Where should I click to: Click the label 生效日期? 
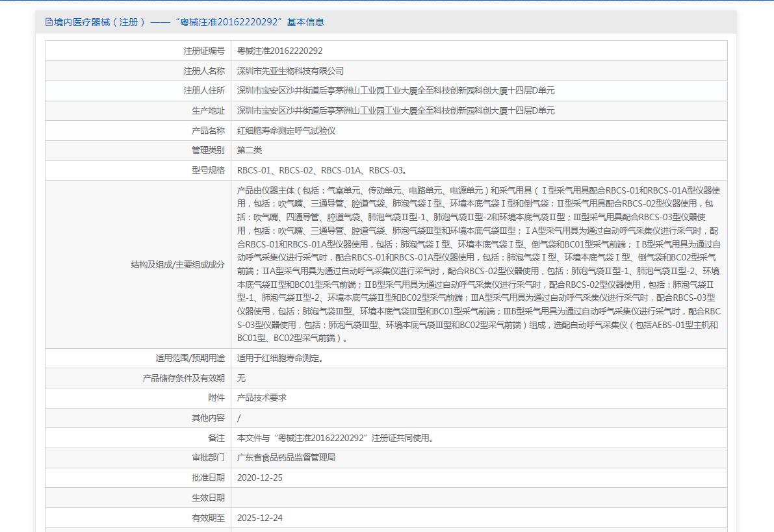(209, 498)
